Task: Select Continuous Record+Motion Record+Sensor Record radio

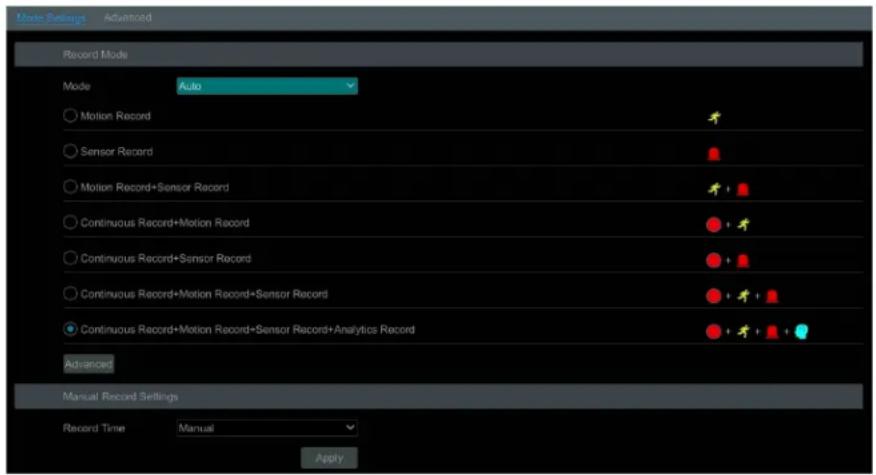Action: (70, 294)
